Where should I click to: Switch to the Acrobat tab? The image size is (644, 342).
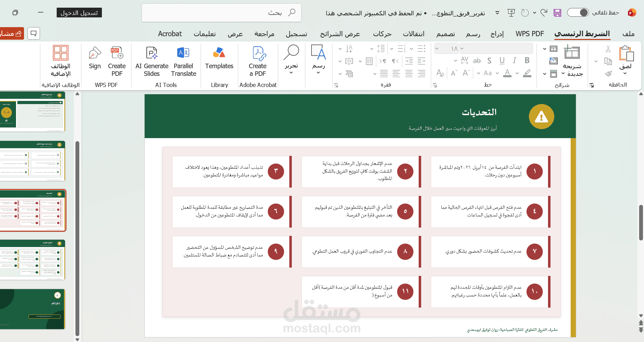[170, 33]
